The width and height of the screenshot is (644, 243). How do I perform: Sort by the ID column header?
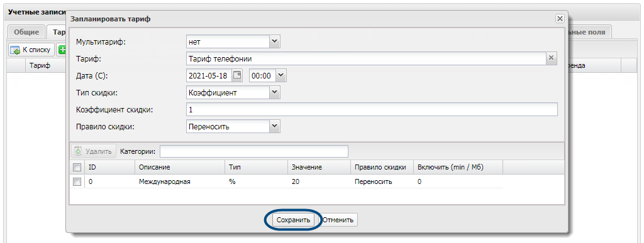point(109,167)
